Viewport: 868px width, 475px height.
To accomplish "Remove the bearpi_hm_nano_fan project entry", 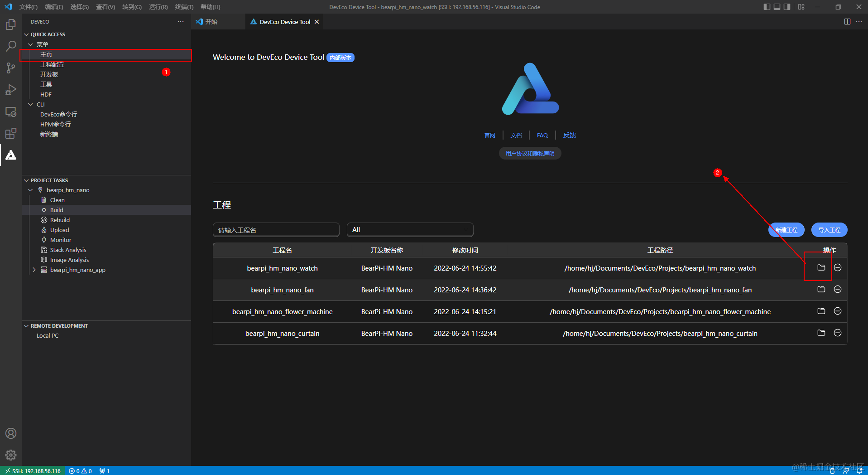I will [x=838, y=289].
